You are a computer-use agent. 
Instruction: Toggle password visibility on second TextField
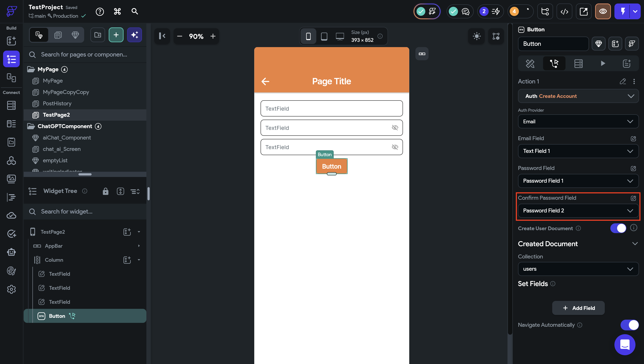[x=395, y=128]
